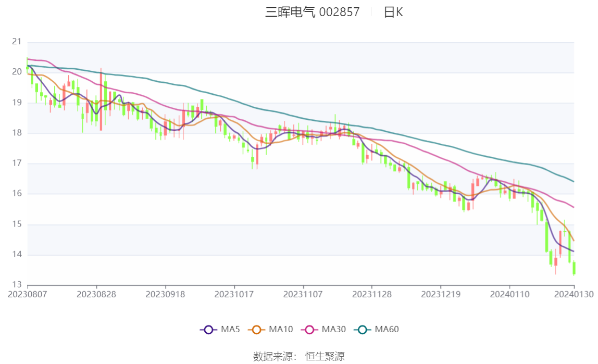
Task: Click the 20231107 date axis label
Action: (303, 295)
